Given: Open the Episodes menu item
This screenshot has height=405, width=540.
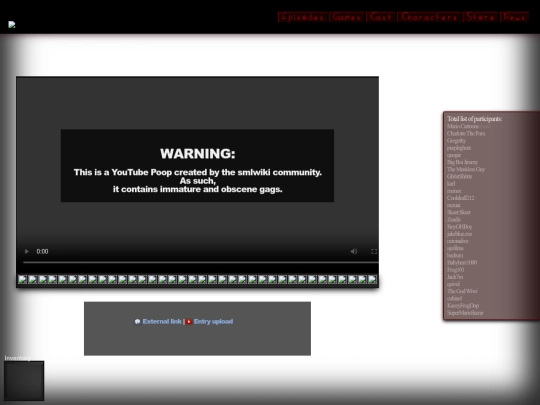Looking at the screenshot, I should (302, 17).
